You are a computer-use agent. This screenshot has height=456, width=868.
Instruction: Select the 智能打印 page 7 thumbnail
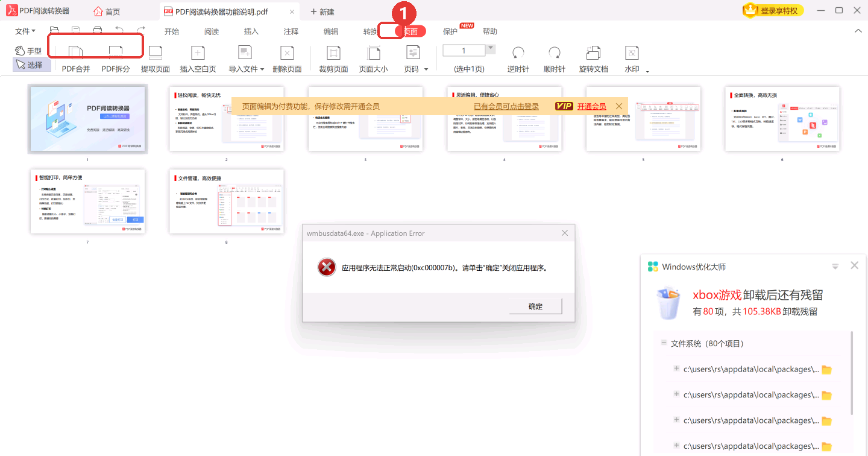pos(87,201)
